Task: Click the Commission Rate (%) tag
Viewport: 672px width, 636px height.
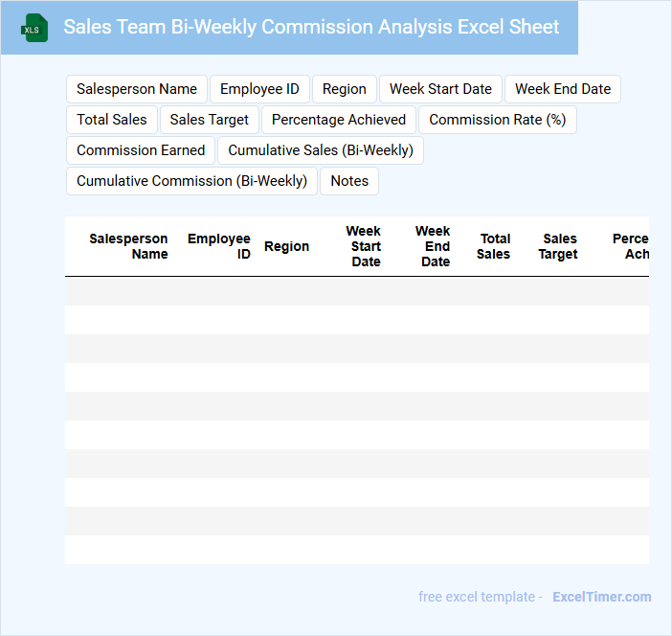Action: [x=497, y=120]
